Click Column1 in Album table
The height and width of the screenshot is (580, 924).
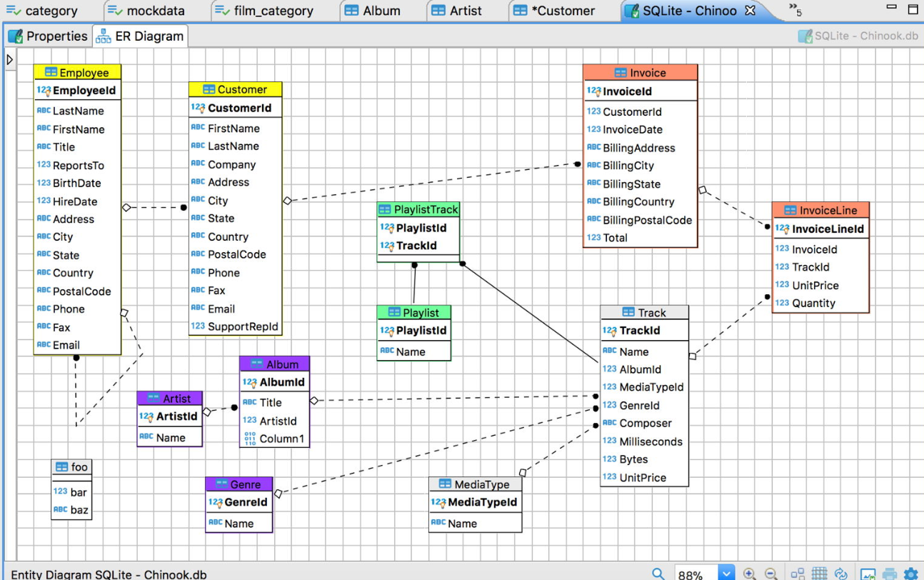coord(274,439)
